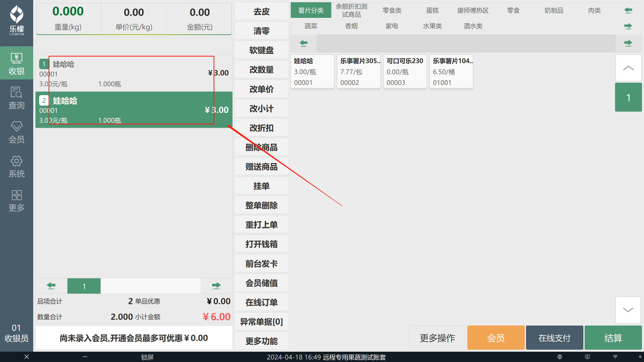This screenshot has width=644, height=362.
Task: Open the 更多 grid icon in sidebar
Action: pos(17,201)
